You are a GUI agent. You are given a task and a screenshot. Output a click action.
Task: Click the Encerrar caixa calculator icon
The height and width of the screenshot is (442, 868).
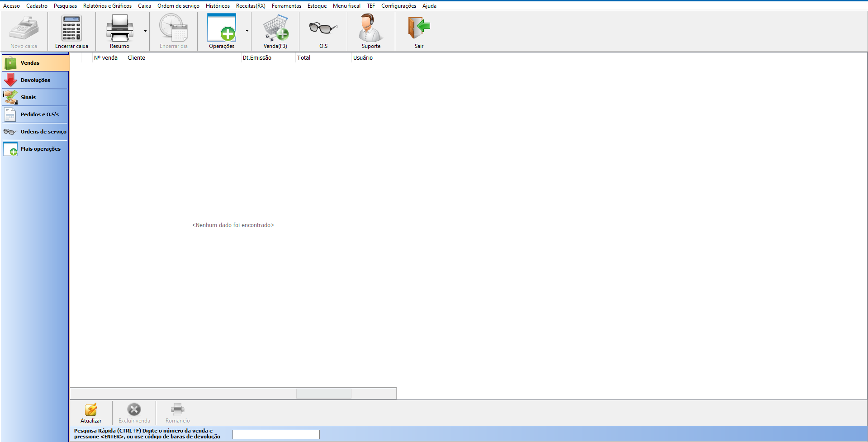(71, 28)
